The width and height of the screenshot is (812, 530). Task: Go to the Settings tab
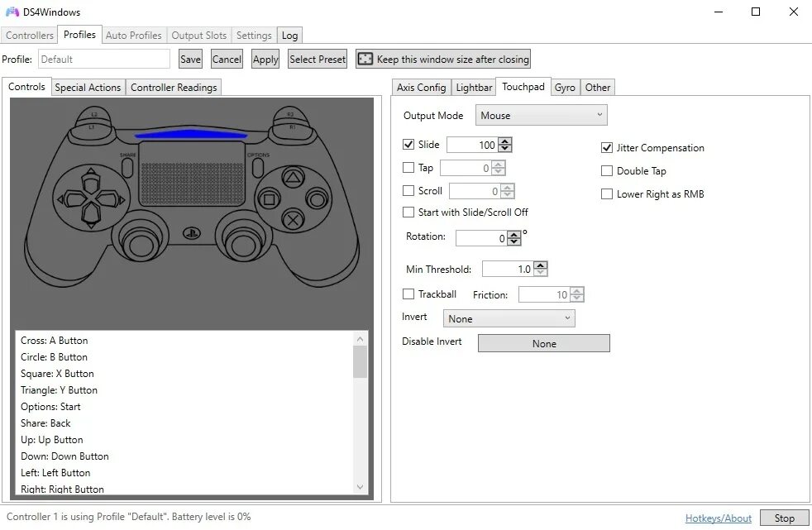click(x=254, y=36)
